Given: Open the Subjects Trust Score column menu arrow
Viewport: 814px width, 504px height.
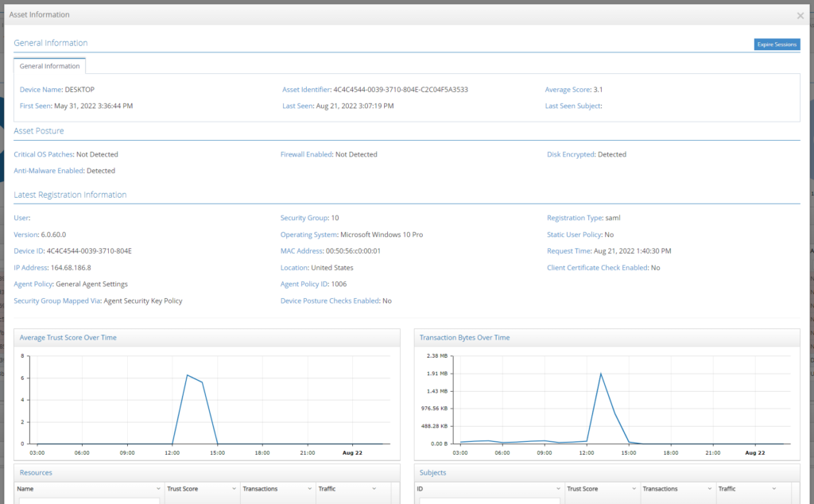Looking at the screenshot, I should pos(634,488).
